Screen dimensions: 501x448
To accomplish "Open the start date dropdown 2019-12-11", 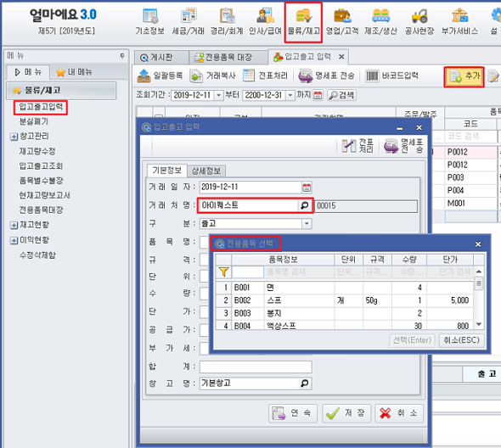I will point(218,95).
